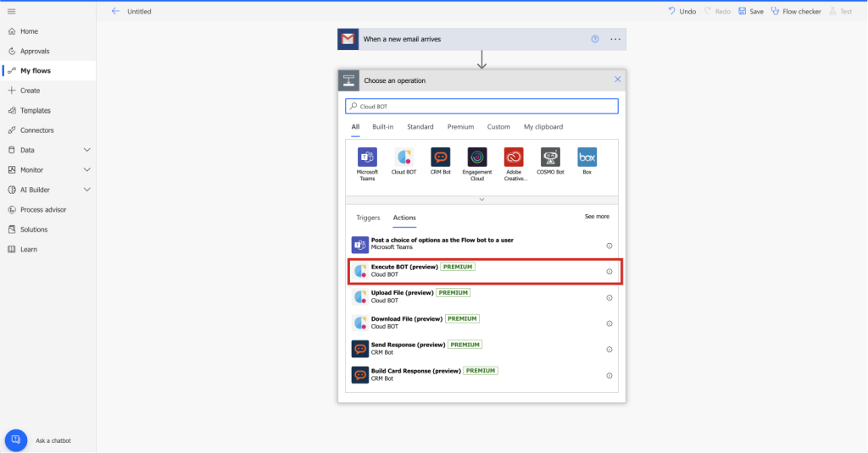Choose the Build Card Response (preview) action
Viewport: 868px width, 453px height.
(x=481, y=376)
